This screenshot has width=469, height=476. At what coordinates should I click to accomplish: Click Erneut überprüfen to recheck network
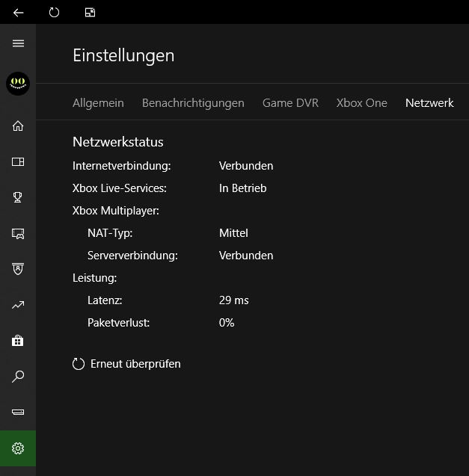coord(126,364)
